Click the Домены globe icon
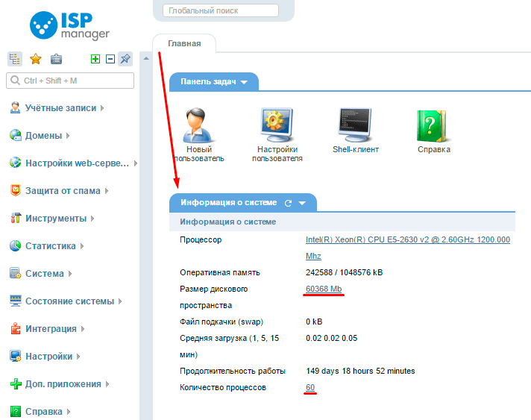Image resolution: width=531 pixels, height=420 pixels. [x=15, y=136]
